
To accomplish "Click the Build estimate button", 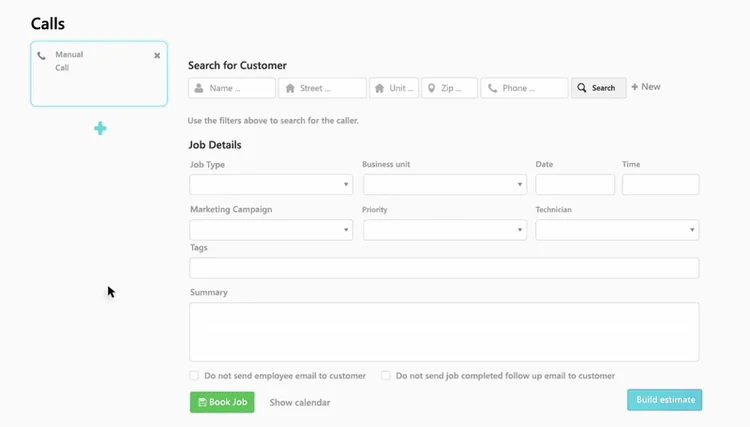I will 665,400.
